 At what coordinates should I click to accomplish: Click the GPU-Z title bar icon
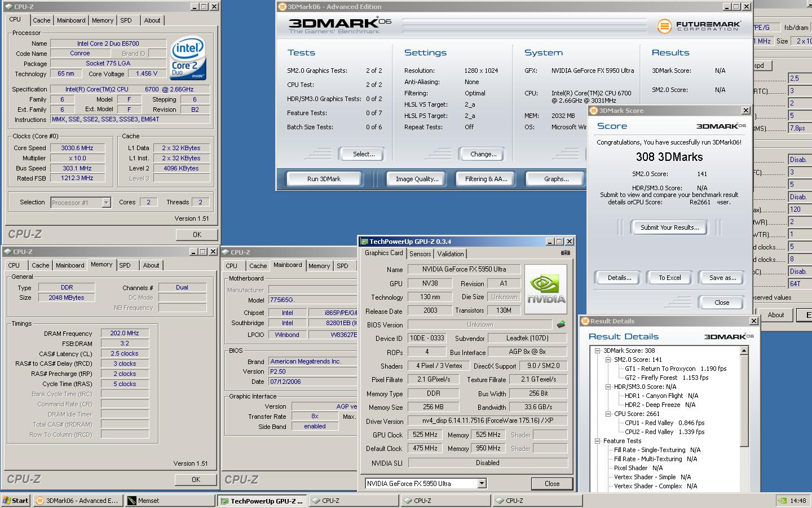[x=364, y=242]
